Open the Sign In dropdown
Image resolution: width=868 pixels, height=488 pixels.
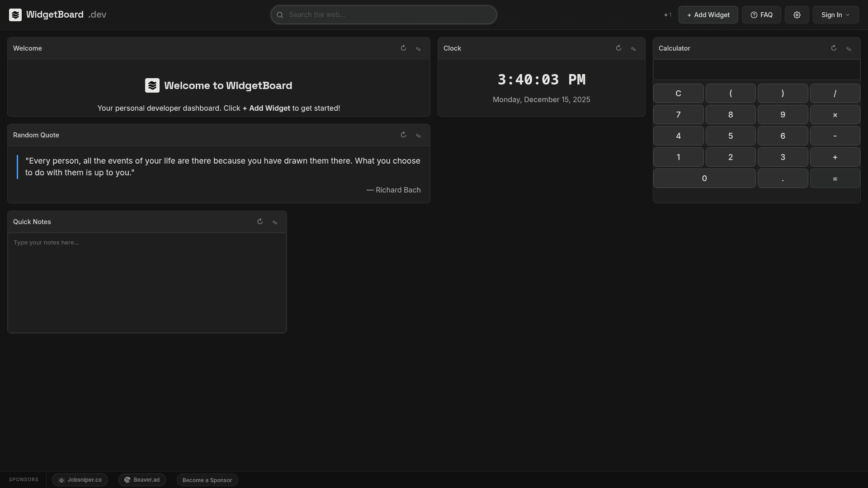835,14
